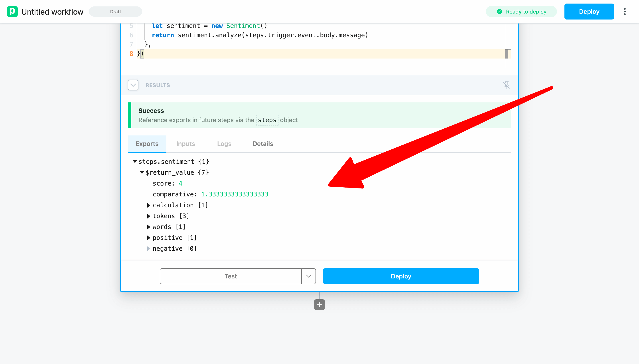Viewport: 639px width, 364px height.
Task: Expand the words array
Action: tap(149, 227)
